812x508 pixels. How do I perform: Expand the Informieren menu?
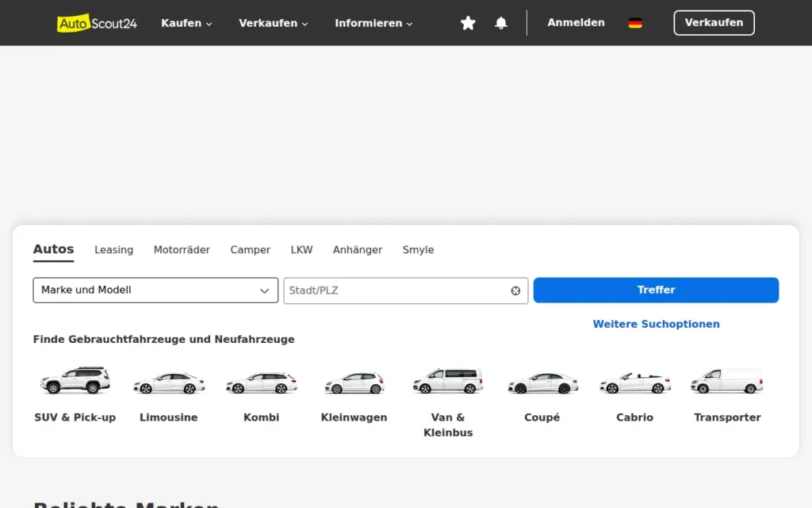(373, 23)
